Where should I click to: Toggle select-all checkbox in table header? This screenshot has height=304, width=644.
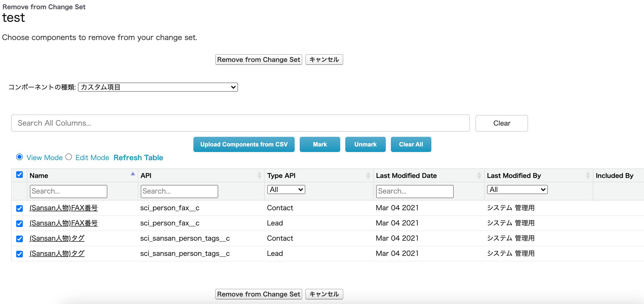point(19,175)
